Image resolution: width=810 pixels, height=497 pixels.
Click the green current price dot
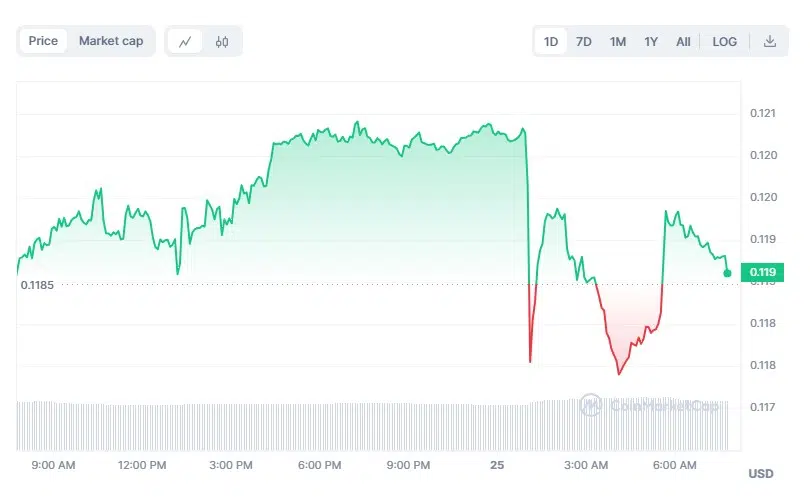[727, 273]
